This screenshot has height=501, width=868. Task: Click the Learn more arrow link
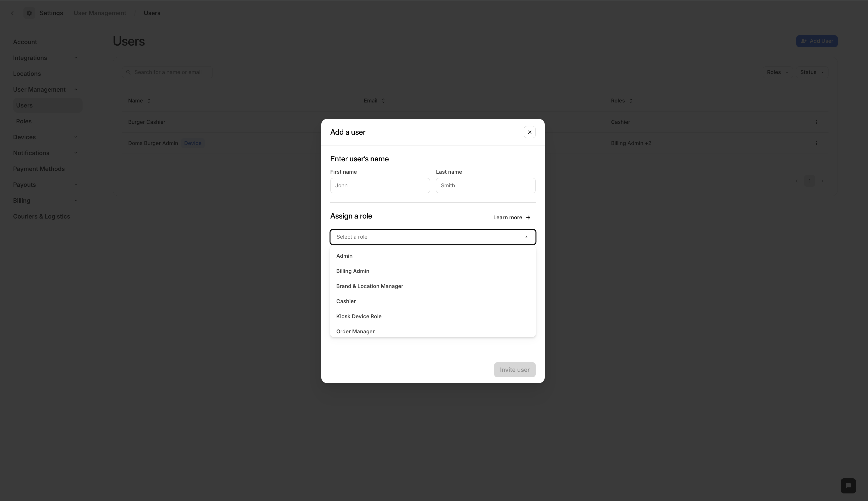pyautogui.click(x=512, y=218)
